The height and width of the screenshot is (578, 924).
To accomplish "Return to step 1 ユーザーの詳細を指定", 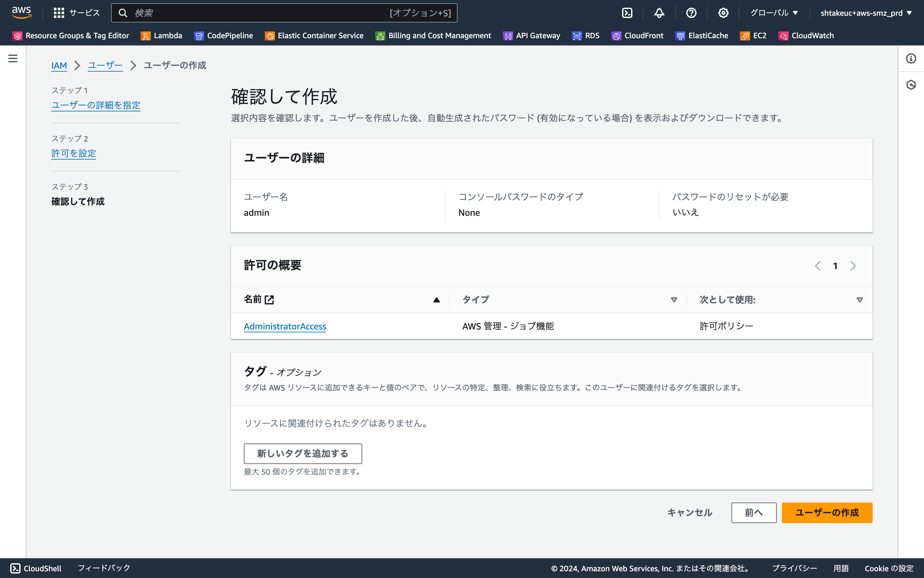I will (96, 105).
